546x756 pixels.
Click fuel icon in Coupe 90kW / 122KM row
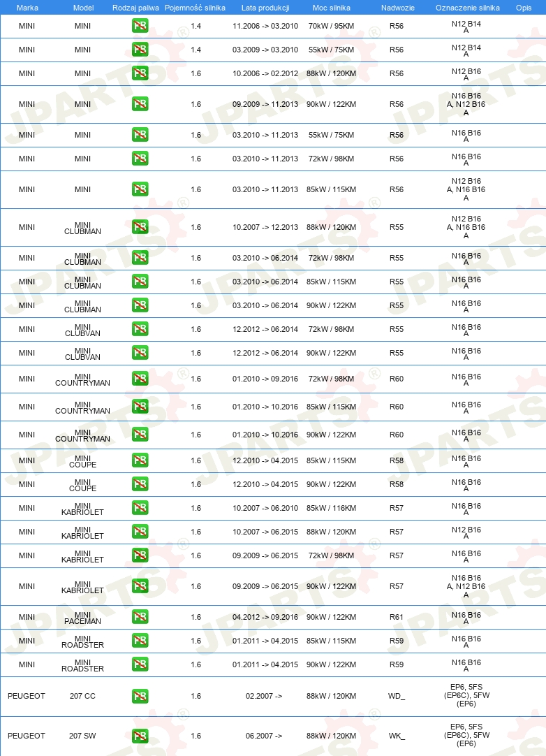[x=140, y=484]
